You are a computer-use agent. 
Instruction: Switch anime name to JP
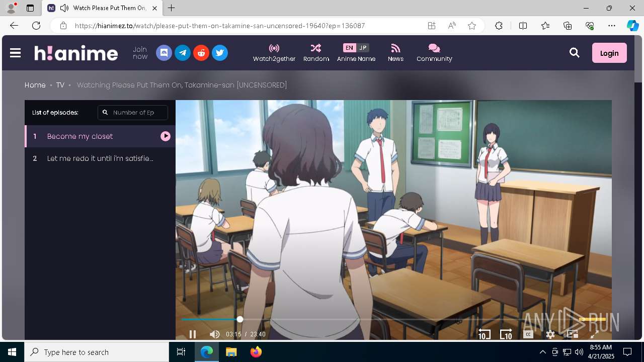[363, 48]
